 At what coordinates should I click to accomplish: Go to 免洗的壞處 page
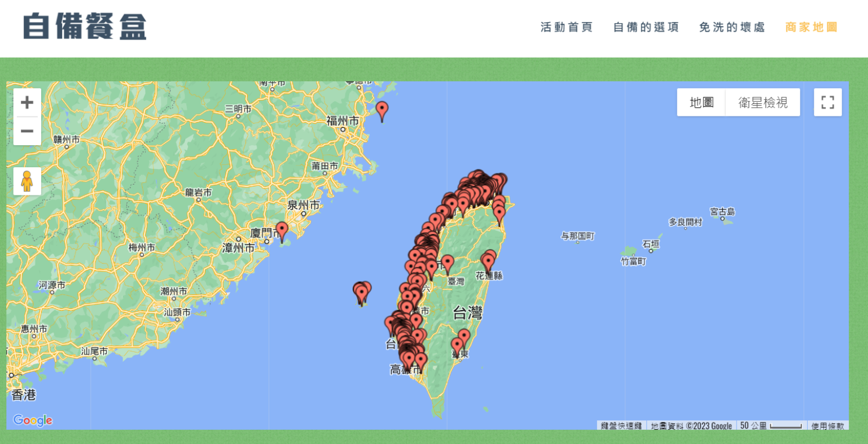coord(732,27)
